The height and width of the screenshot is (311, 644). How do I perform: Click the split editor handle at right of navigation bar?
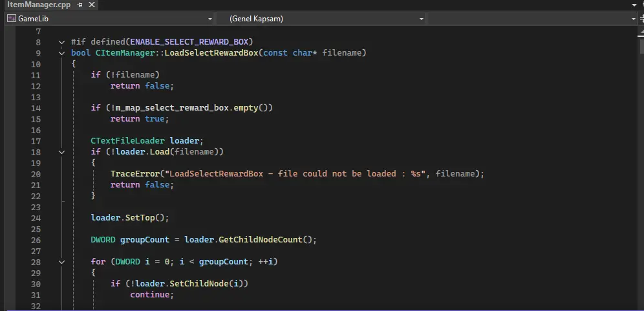click(641, 19)
